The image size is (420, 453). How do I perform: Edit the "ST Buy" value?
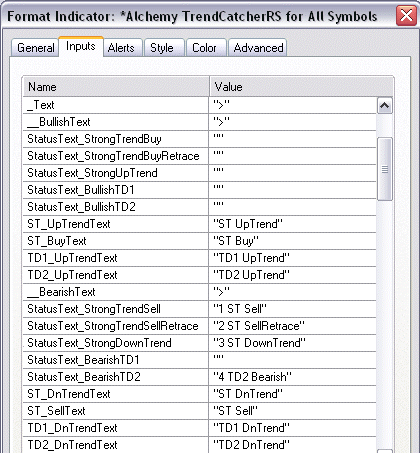293,241
